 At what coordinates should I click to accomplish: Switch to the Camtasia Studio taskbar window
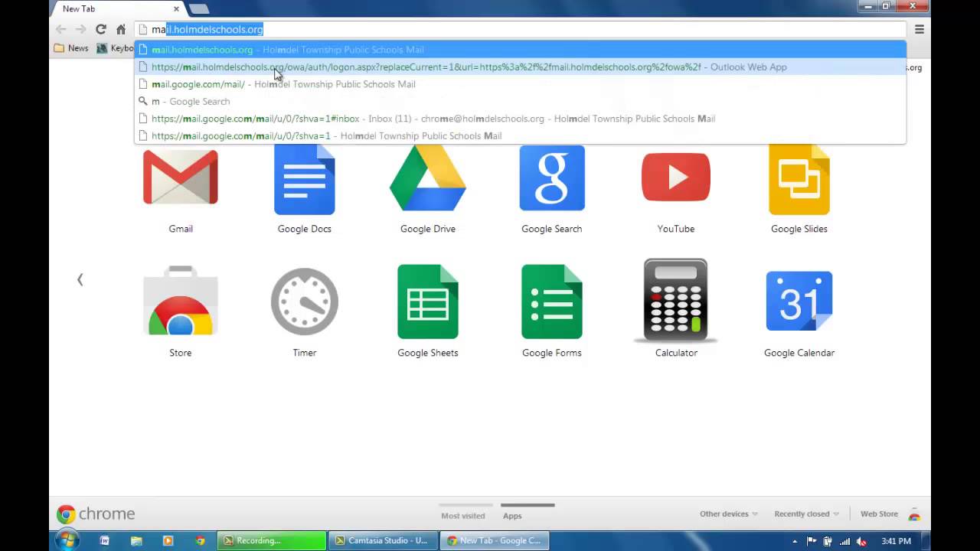(384, 540)
